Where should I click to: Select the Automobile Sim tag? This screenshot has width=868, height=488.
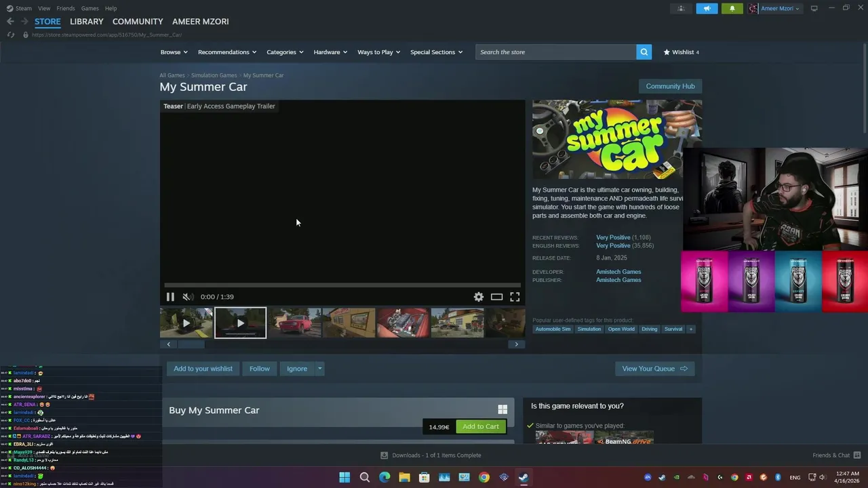553,329
